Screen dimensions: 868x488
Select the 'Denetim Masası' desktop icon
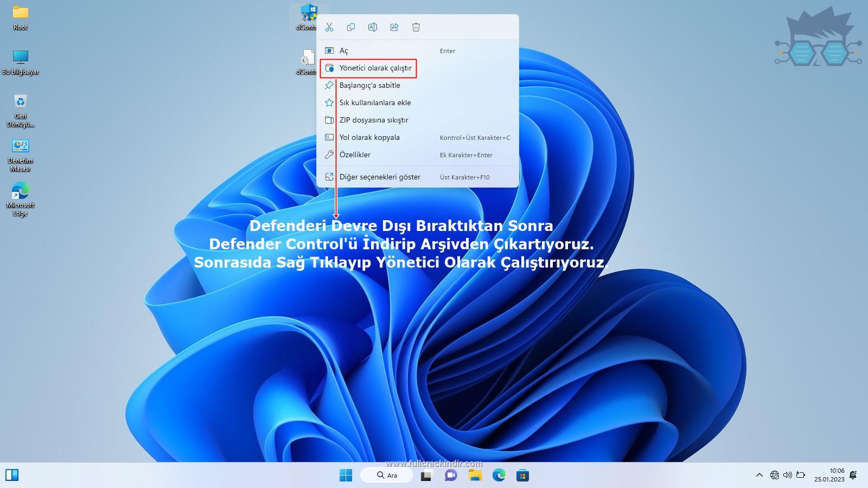[x=21, y=155]
